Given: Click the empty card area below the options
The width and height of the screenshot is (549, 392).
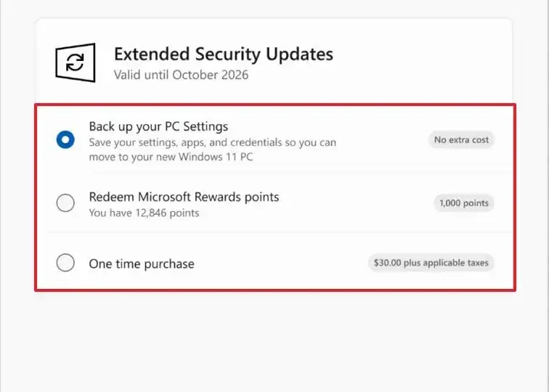Looking at the screenshot, I should click(x=274, y=334).
